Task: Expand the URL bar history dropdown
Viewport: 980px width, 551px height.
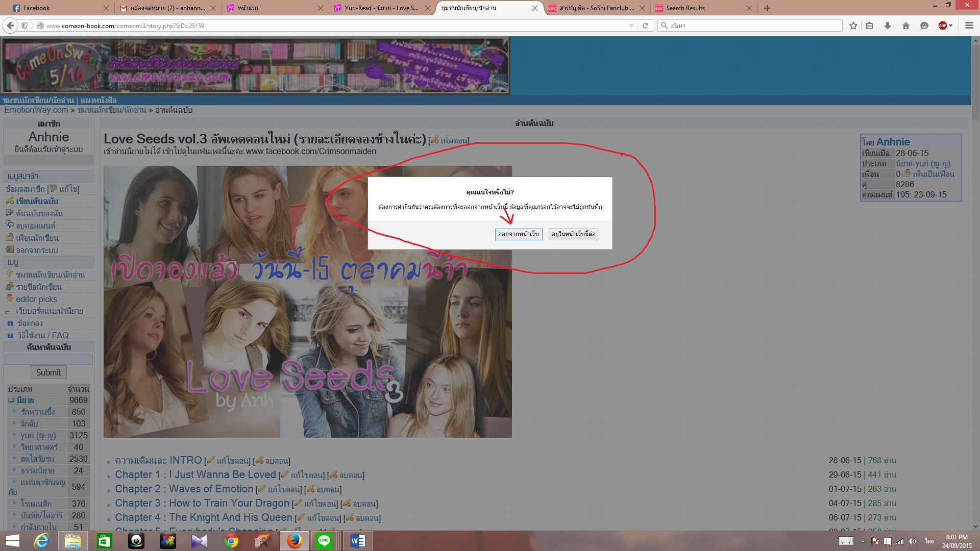Action: pyautogui.click(x=631, y=26)
